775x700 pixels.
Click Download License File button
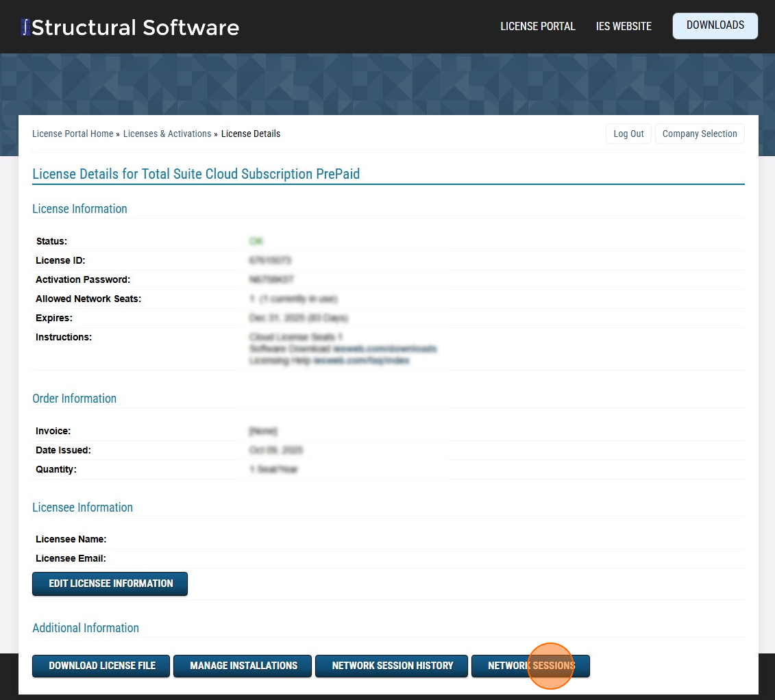pyautogui.click(x=101, y=666)
